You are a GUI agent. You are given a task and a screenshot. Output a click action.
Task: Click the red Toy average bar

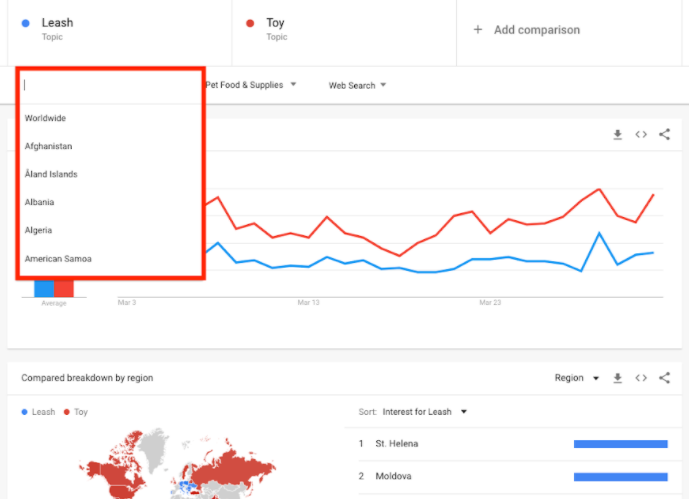[x=64, y=288]
